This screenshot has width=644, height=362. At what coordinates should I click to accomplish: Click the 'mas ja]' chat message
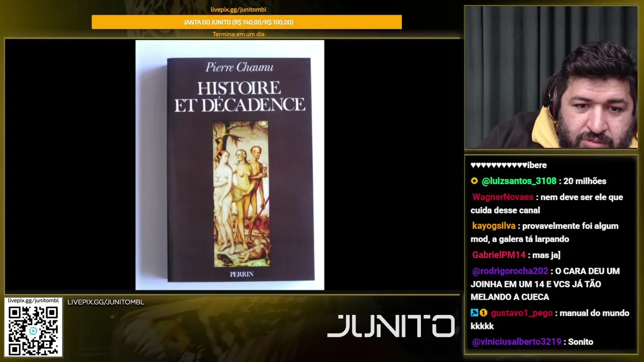click(x=547, y=255)
